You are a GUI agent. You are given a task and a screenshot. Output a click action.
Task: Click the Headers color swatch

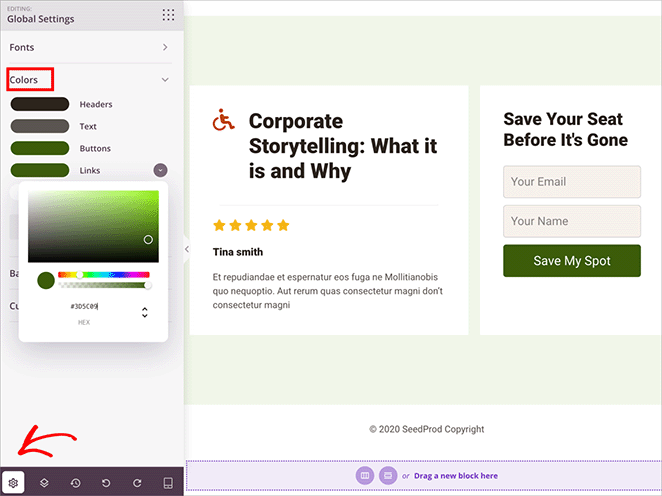(39, 104)
